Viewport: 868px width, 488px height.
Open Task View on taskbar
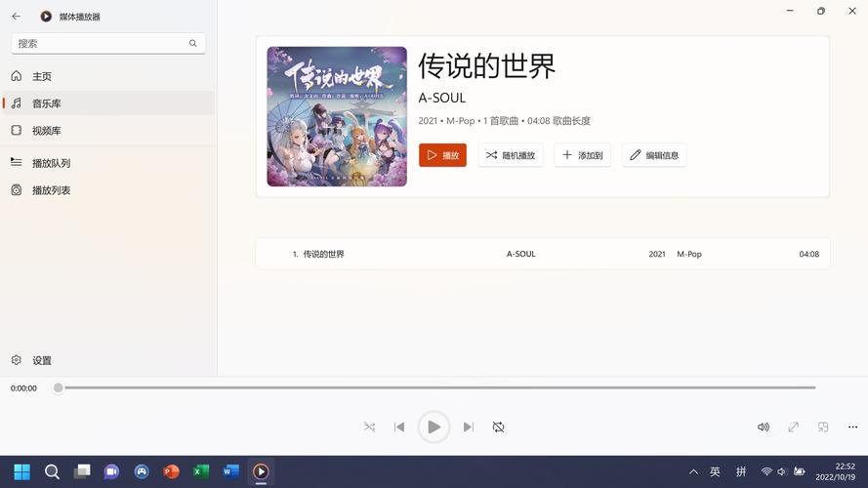tap(82, 471)
